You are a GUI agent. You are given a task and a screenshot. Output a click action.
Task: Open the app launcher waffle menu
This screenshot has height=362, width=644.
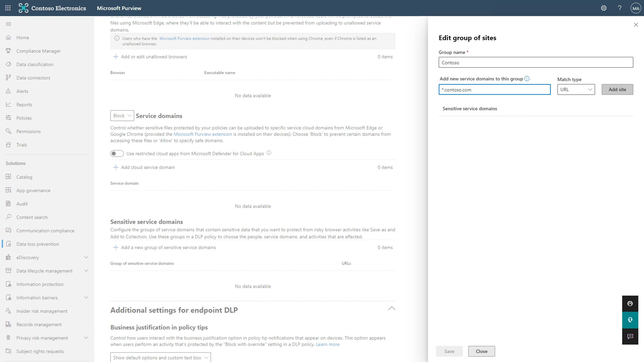click(8, 8)
